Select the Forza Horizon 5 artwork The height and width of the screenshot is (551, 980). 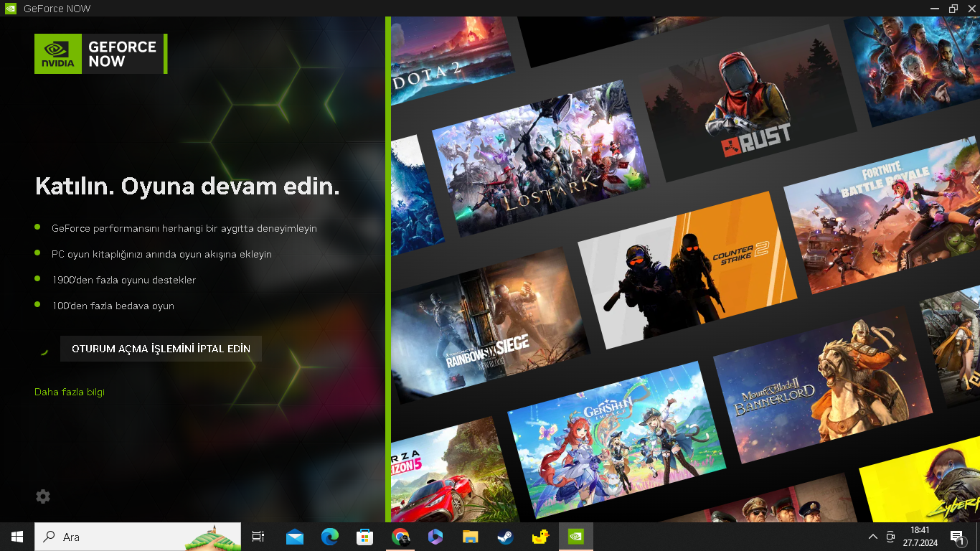pyautogui.click(x=452, y=474)
